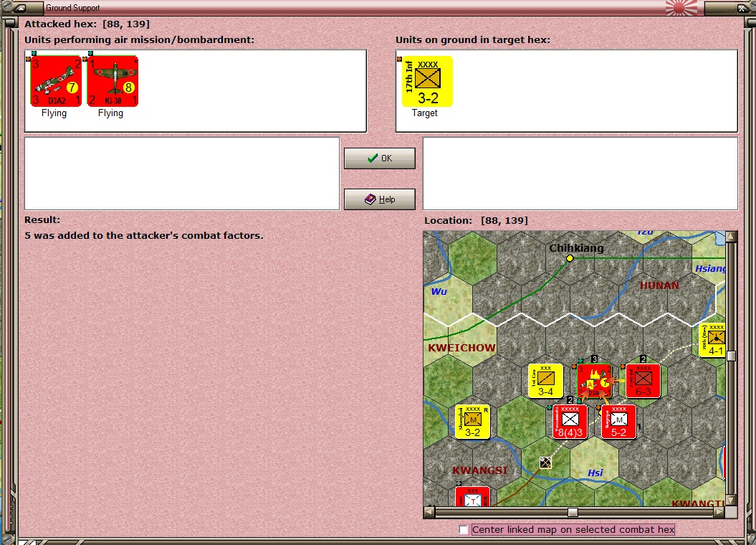Click the empty lower-left unit list box
Screen dimensions: 756x545
(182, 174)
